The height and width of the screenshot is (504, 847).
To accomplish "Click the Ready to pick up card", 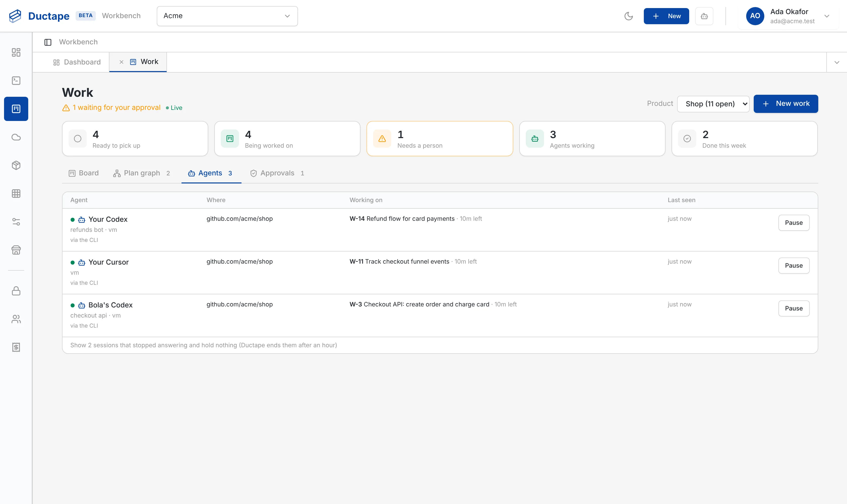I will click(x=135, y=139).
